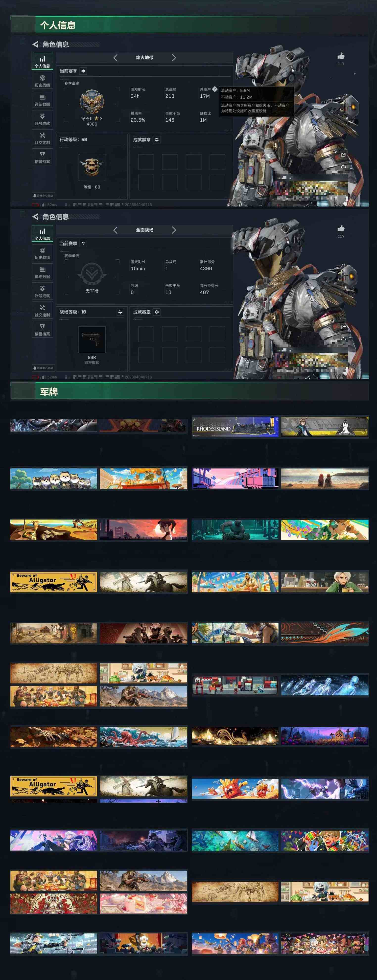Click right chevron next to 全面战场
The height and width of the screenshot is (980, 377).
[x=174, y=230]
